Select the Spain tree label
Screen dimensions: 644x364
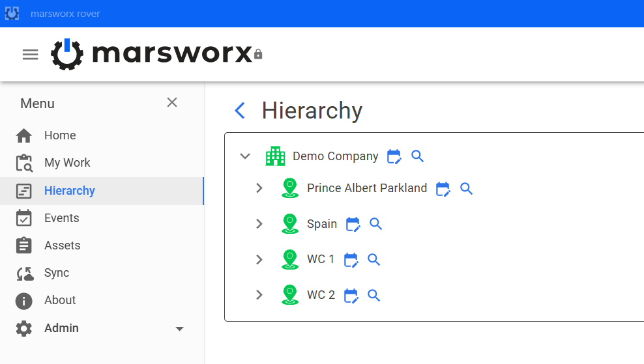tap(322, 223)
